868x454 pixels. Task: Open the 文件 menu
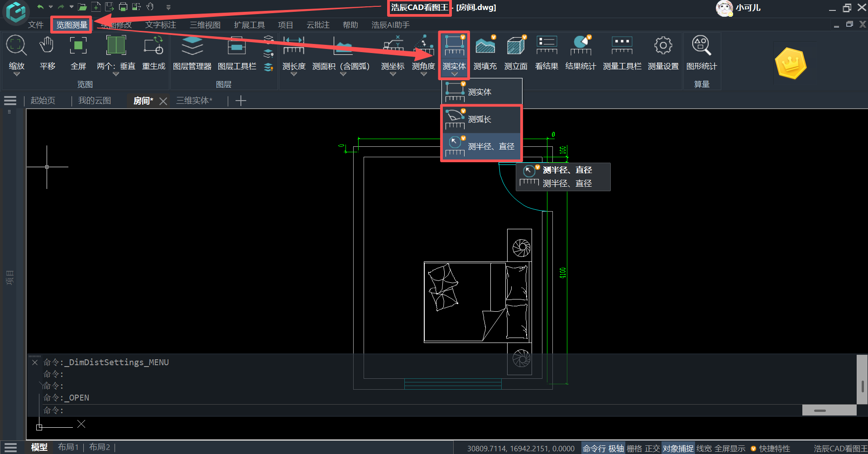point(36,25)
